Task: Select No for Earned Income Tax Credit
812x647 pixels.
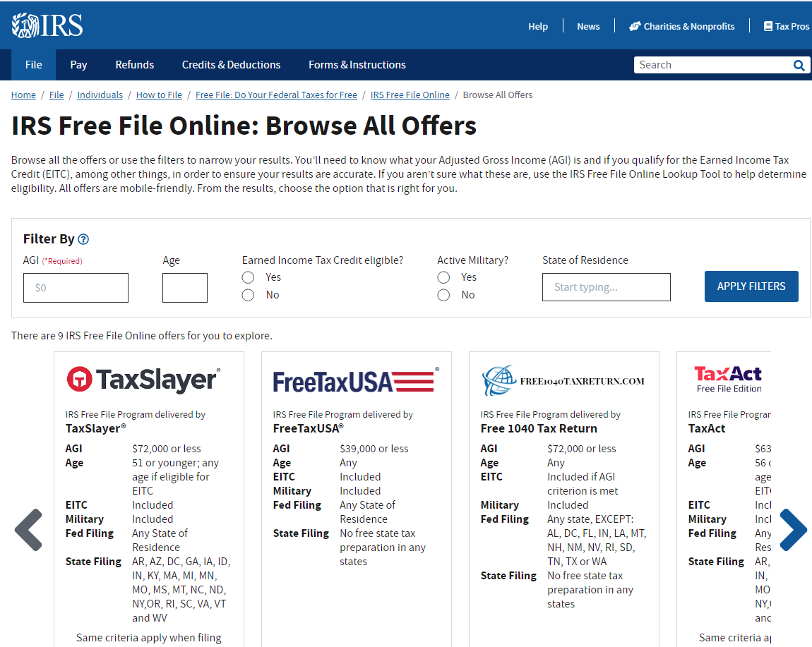Action: tap(248, 295)
